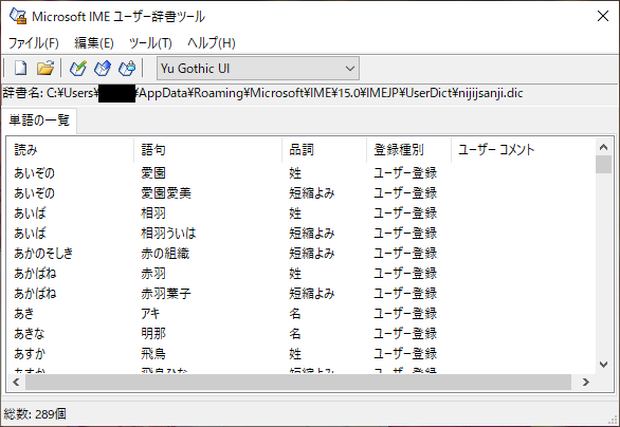
Task: Click the vertical scrollbar up arrow
Action: click(603, 147)
